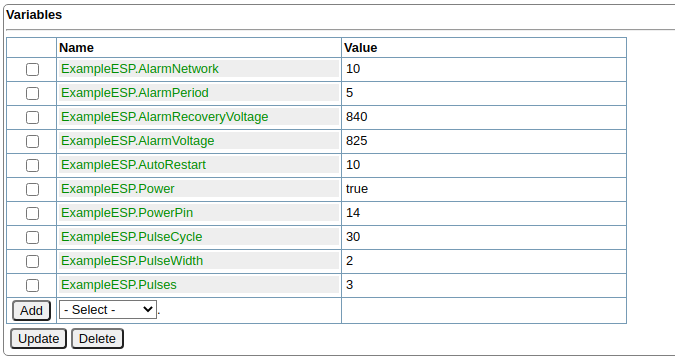Screen dimensions: 675x364
Task: Edit the AlarmPeriod value 5
Action: (x=484, y=93)
